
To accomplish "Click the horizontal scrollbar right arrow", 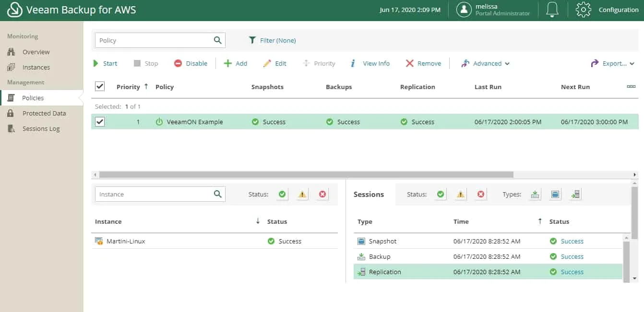I will click(x=635, y=175).
